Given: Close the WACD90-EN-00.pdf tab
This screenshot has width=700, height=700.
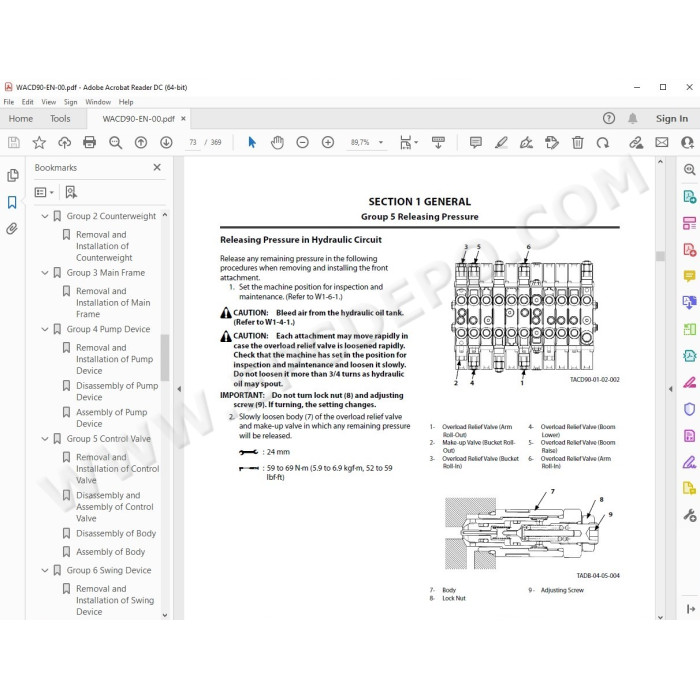Looking at the screenshot, I should [183, 119].
